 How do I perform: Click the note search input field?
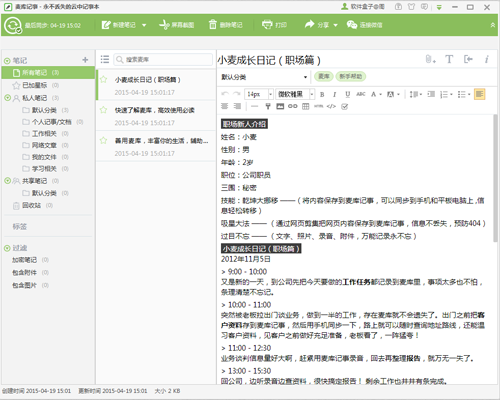163,59
